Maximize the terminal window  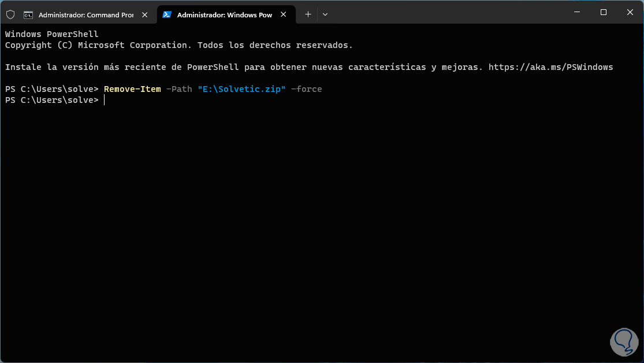click(603, 13)
